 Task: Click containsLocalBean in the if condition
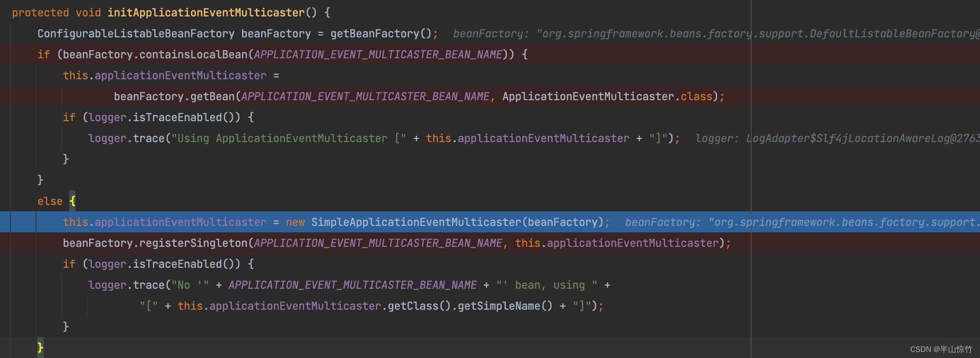pos(193,55)
